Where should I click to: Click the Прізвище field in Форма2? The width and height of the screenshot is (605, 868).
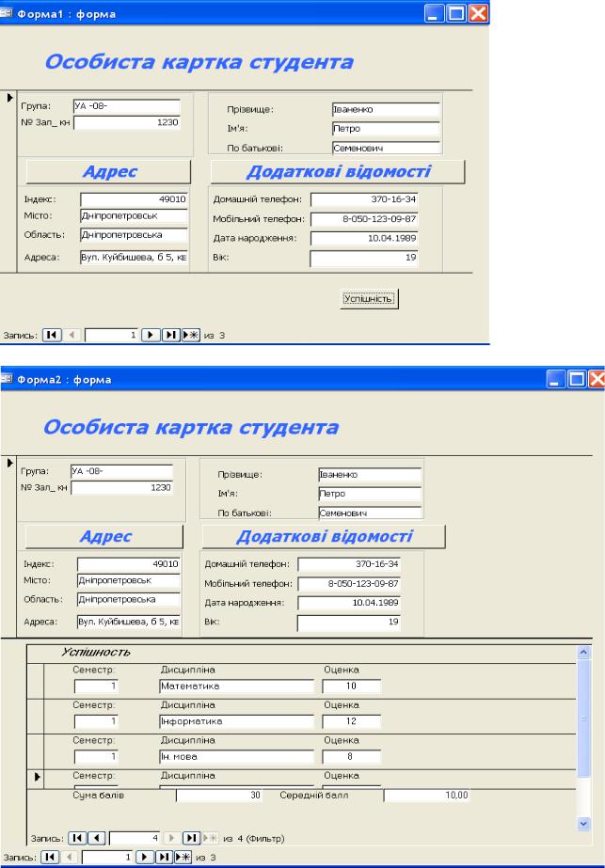(x=370, y=474)
